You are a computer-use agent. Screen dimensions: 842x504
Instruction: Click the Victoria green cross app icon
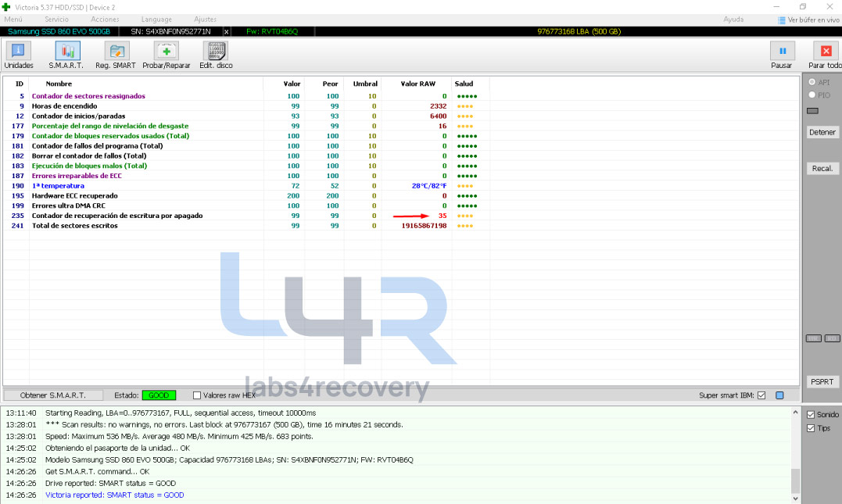point(6,7)
